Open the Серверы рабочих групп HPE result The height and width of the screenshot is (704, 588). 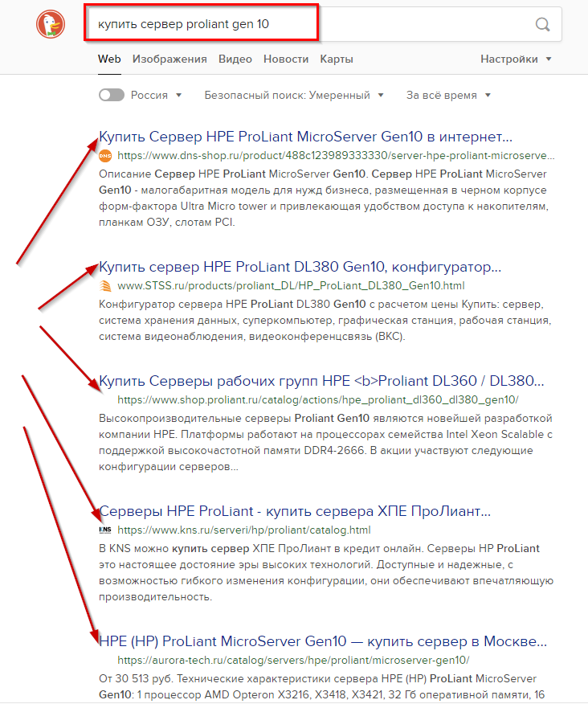tap(321, 381)
